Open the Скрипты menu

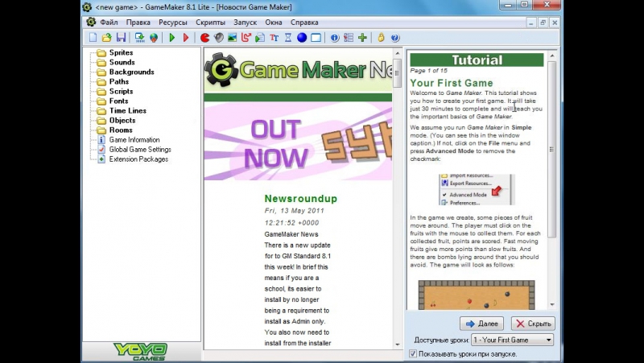(210, 23)
